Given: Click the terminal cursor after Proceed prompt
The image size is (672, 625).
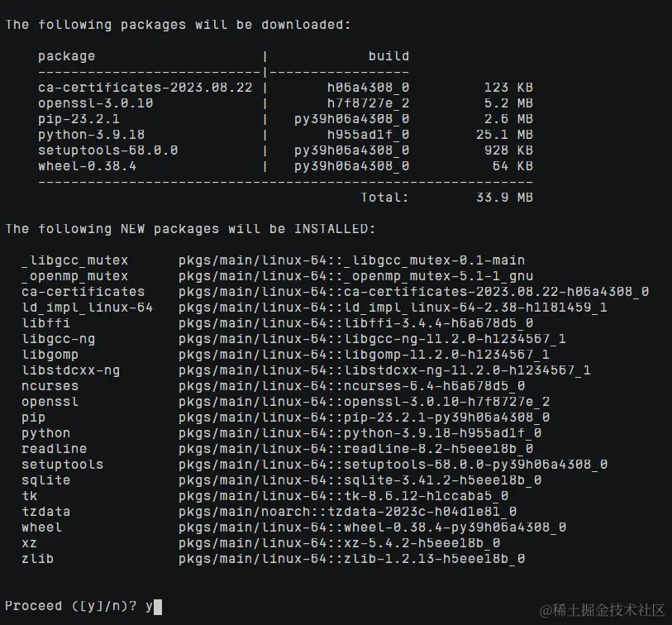Looking at the screenshot, I should click(158, 607).
